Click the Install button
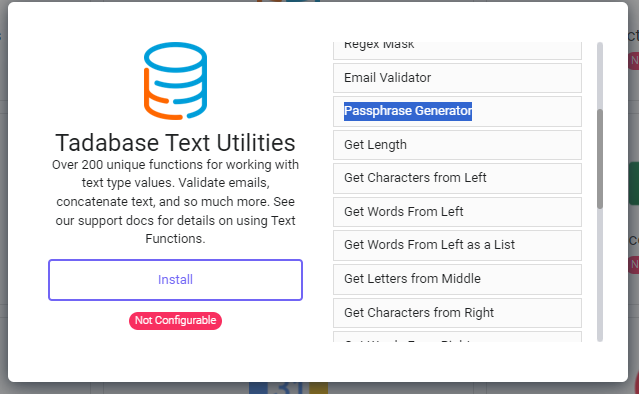The width and height of the screenshot is (639, 394). pos(175,280)
